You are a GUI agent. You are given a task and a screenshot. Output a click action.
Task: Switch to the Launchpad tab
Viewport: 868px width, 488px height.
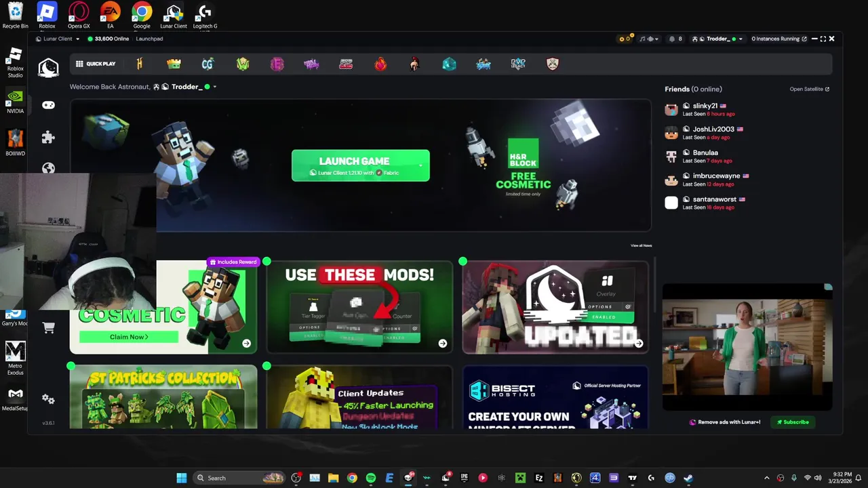tap(149, 39)
